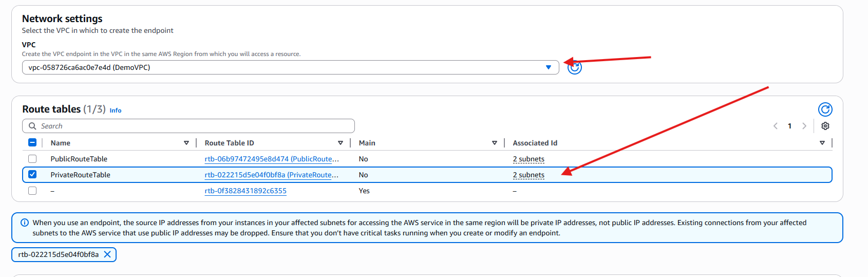Uncheck the PrivateRouteTable checkbox
Screen dimensions: 868x277
[32, 175]
